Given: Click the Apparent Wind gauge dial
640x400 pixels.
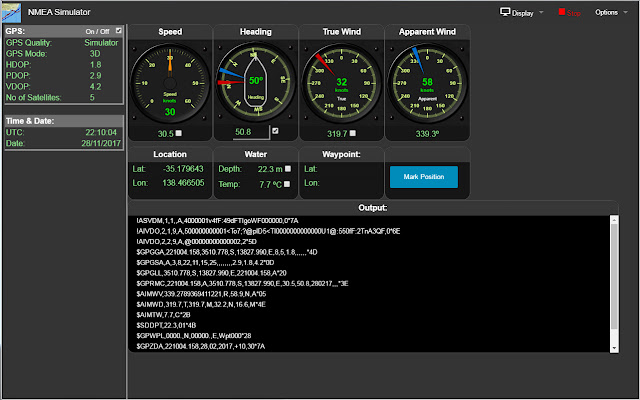Looking at the screenshot, I should (427, 83).
